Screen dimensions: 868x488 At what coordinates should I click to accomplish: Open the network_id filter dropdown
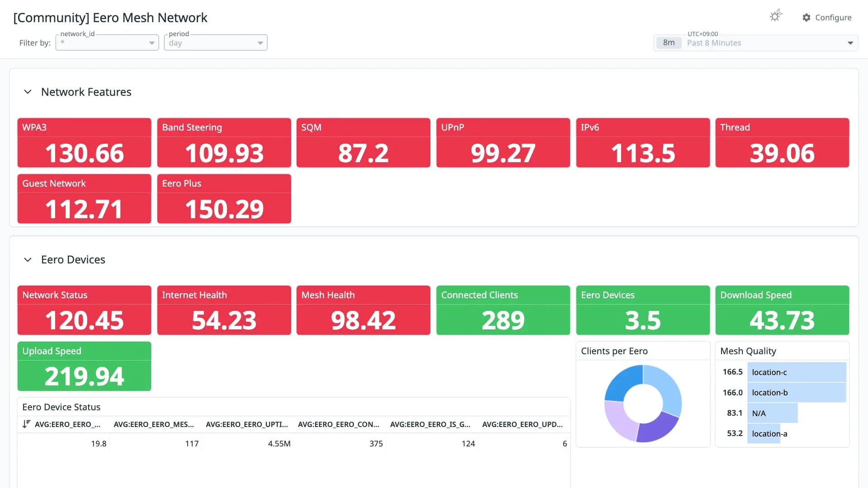point(107,42)
